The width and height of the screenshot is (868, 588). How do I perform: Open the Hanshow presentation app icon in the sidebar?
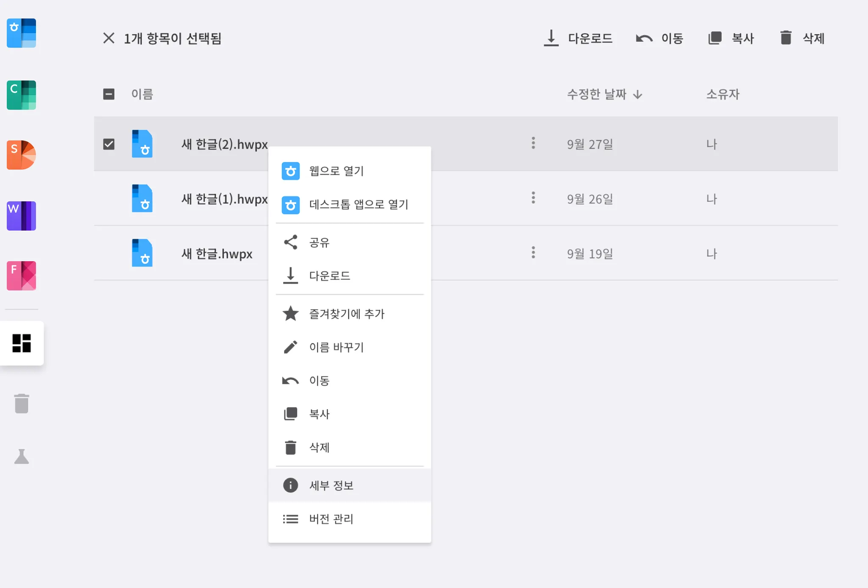point(21,155)
